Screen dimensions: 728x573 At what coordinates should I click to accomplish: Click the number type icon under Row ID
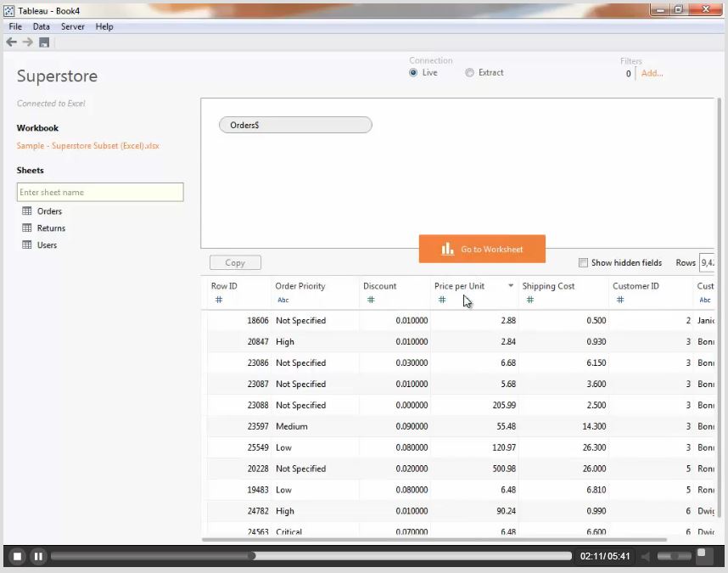[x=218, y=300]
